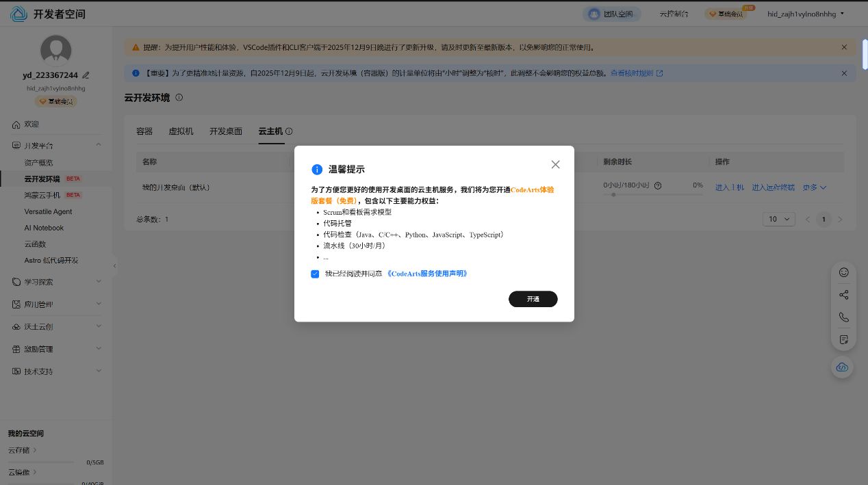This screenshot has height=485, width=868.
Task: Expand the 应用管理 section chevron
Action: (99, 304)
